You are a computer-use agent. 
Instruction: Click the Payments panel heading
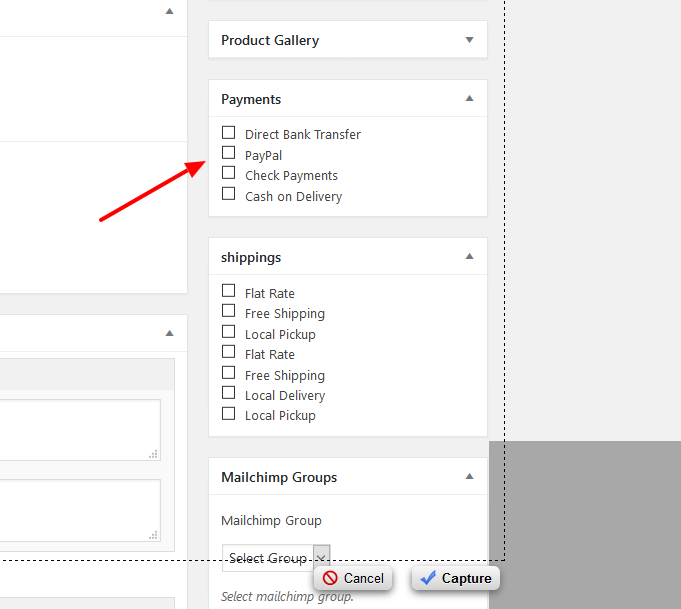point(251,99)
